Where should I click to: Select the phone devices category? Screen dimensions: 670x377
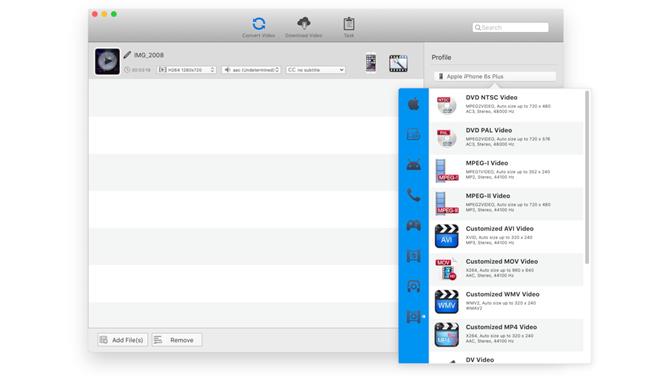coord(413,195)
